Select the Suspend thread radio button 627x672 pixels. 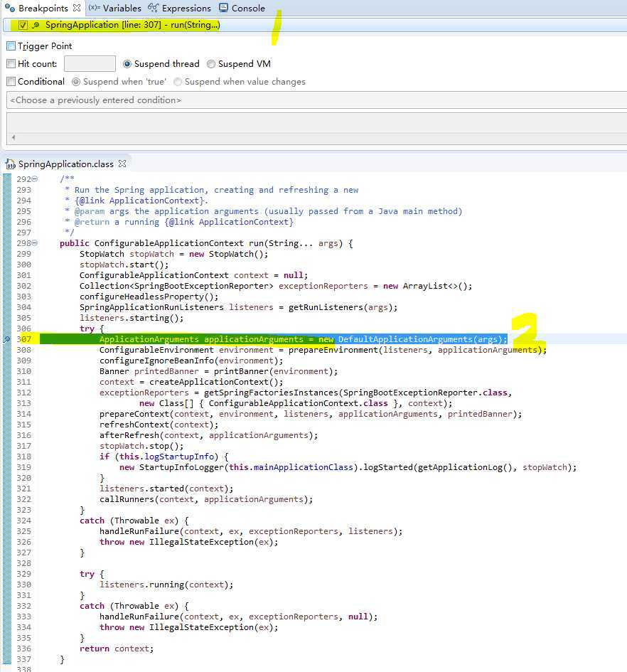tap(127, 64)
